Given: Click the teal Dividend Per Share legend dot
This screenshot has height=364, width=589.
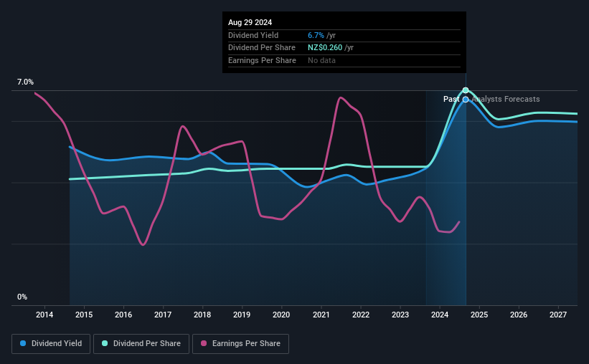Looking at the screenshot, I should [x=105, y=343].
